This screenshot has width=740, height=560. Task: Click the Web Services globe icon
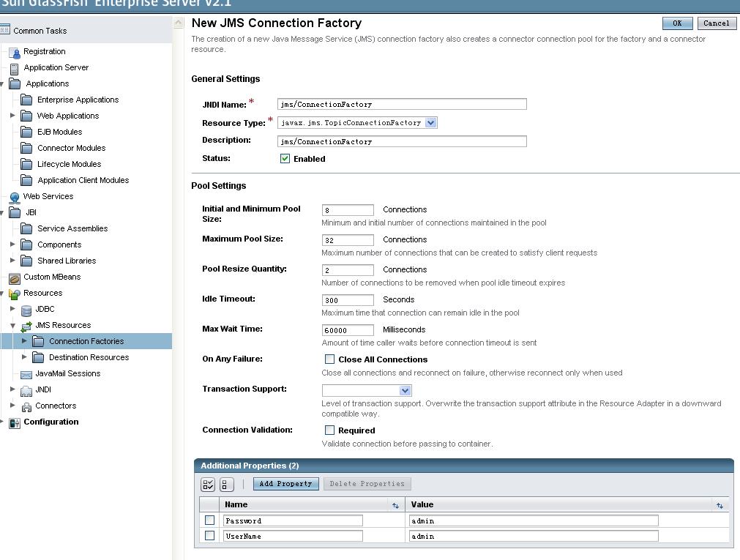[15, 197]
